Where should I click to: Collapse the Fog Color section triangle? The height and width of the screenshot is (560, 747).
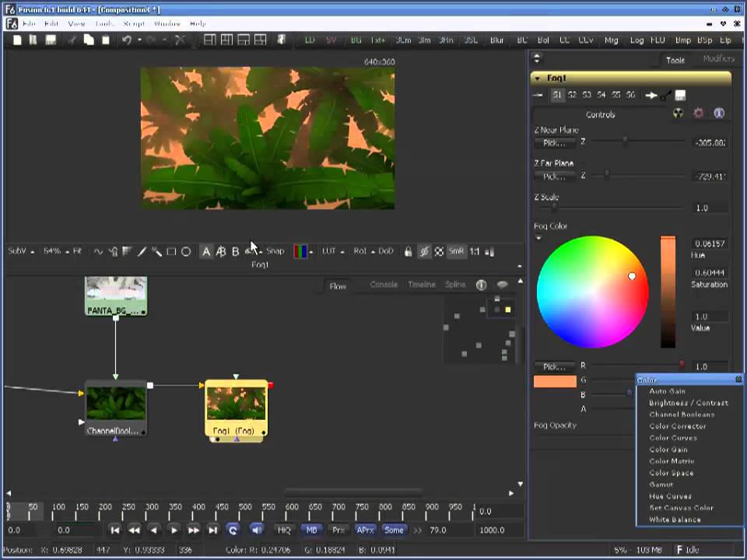point(538,238)
